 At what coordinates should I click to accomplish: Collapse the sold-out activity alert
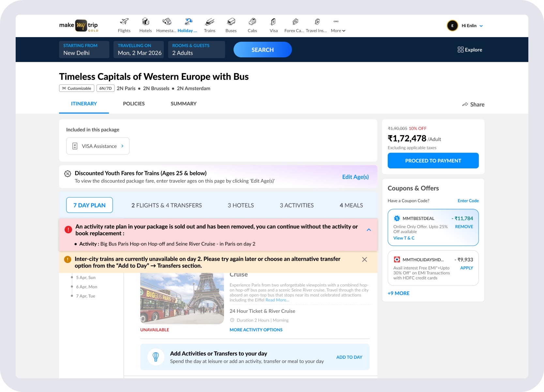click(x=369, y=230)
